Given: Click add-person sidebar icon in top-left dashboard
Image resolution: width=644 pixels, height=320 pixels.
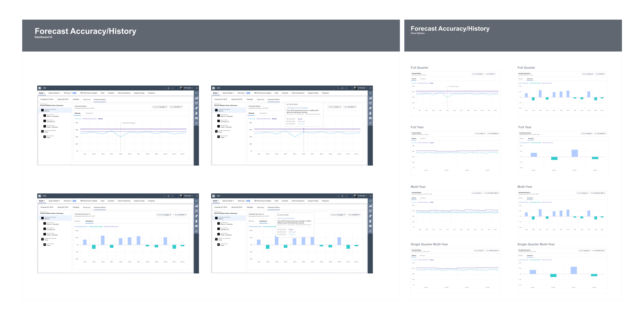Looking at the screenshot, I should click(197, 113).
